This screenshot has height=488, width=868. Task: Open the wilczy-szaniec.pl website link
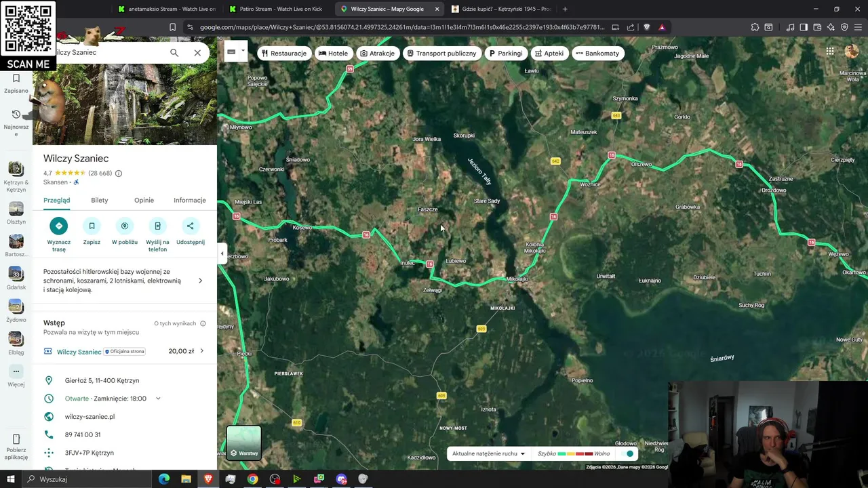tap(90, 417)
